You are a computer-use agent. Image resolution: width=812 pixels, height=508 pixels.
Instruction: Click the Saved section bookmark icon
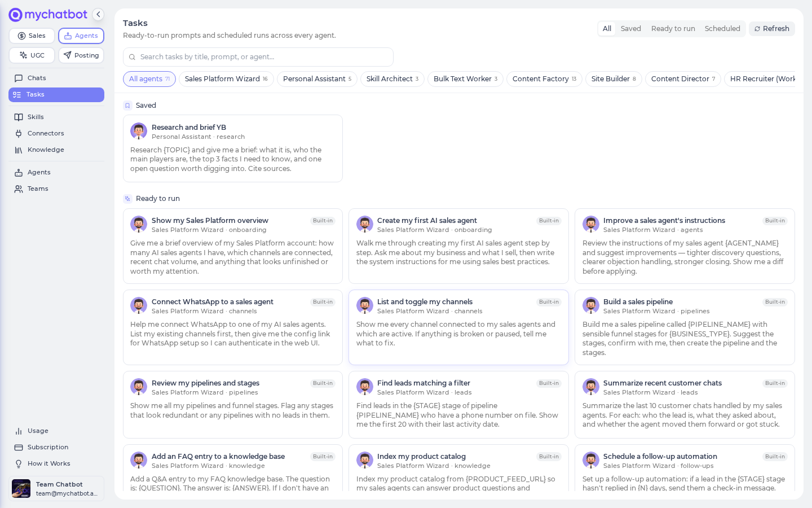(127, 106)
